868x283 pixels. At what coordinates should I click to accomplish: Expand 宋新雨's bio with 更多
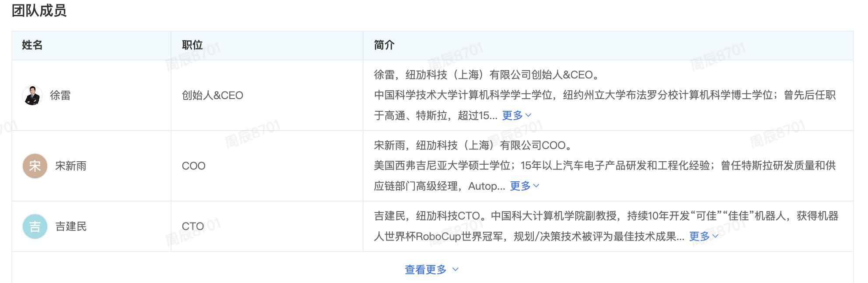[x=520, y=186]
